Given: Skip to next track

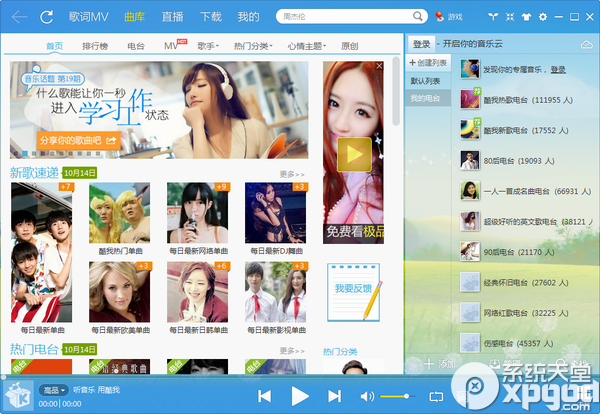Looking at the screenshot, I should coord(334,396).
